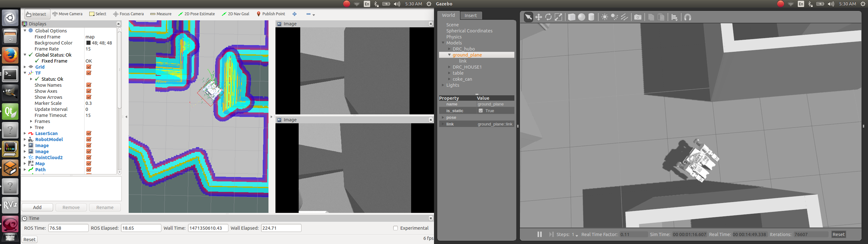Activate Gazebo's scale mode icon
The height and width of the screenshot is (244, 868).
[x=558, y=17]
